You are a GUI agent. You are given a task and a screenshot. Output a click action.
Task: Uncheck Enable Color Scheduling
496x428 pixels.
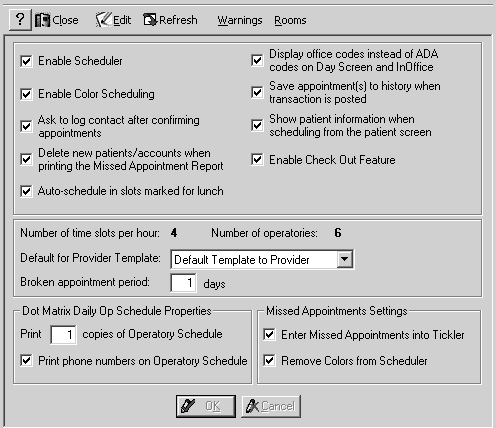26,94
